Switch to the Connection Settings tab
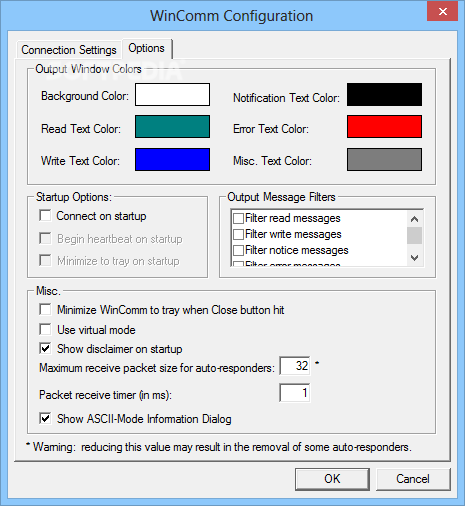The image size is (465, 506). pos(69,50)
